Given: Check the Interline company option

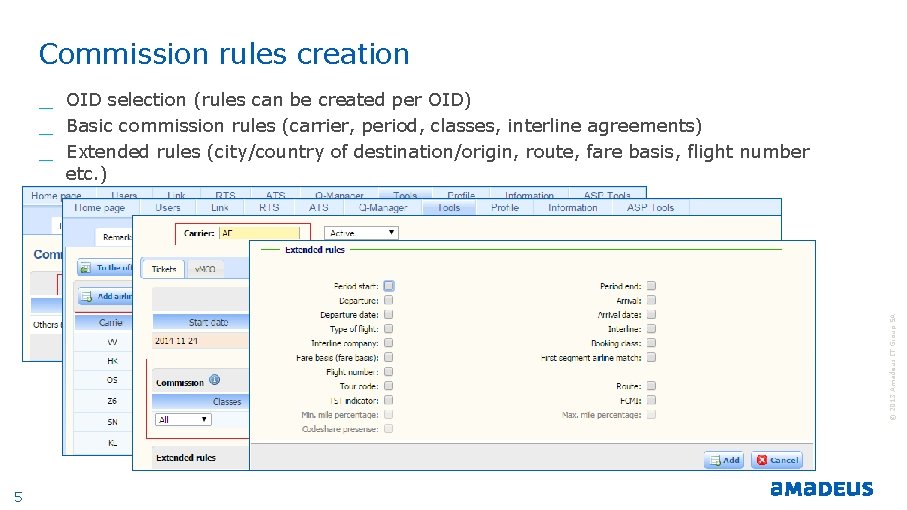Looking at the screenshot, I should (x=389, y=343).
